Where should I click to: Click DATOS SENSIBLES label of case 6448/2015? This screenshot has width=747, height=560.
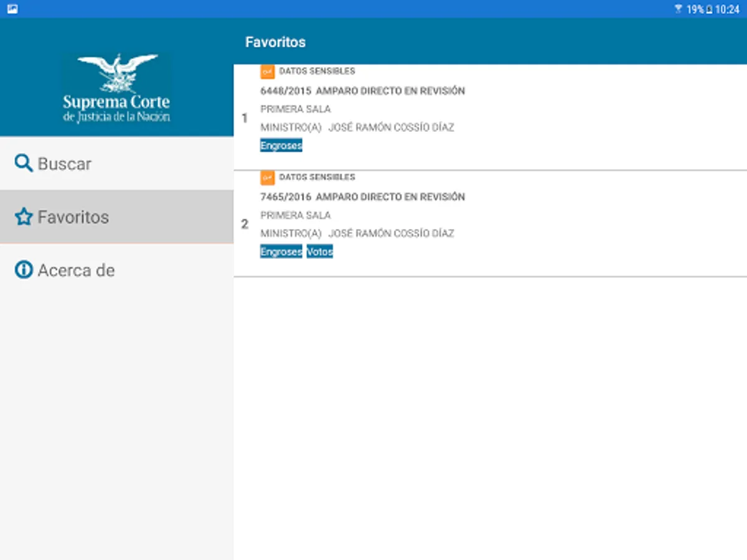(317, 72)
